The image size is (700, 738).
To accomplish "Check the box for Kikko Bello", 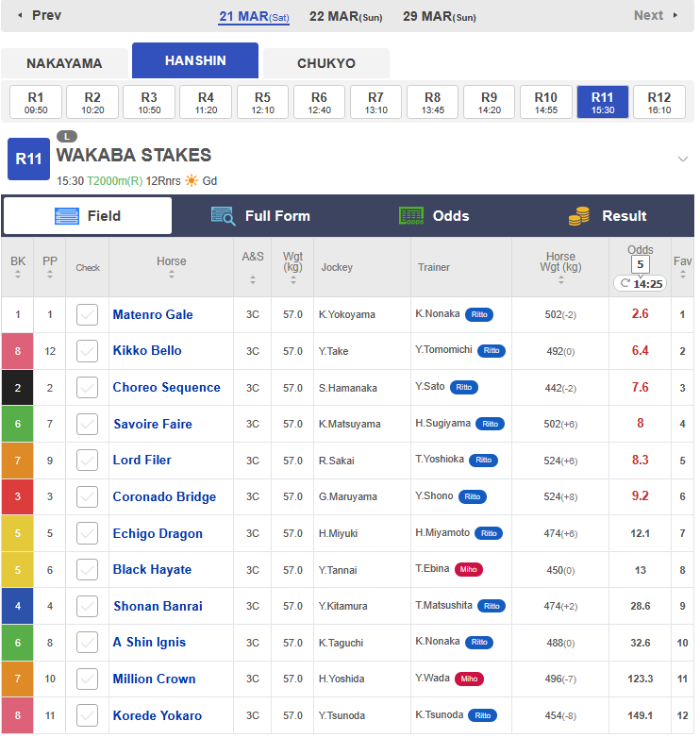I will (87, 351).
